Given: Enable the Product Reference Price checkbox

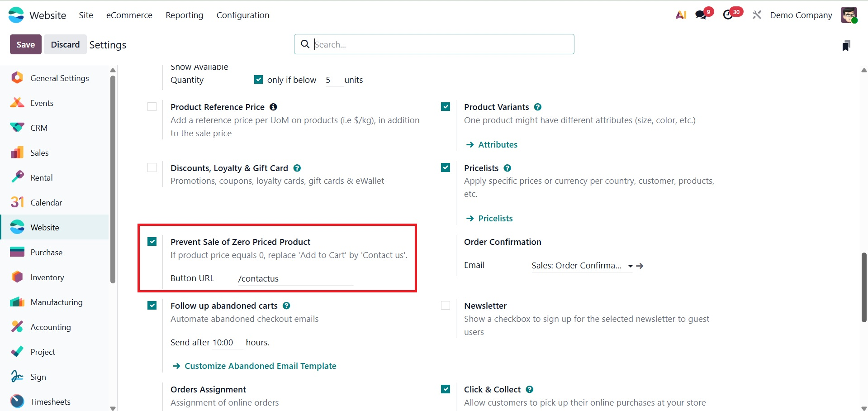Looking at the screenshot, I should [x=152, y=107].
